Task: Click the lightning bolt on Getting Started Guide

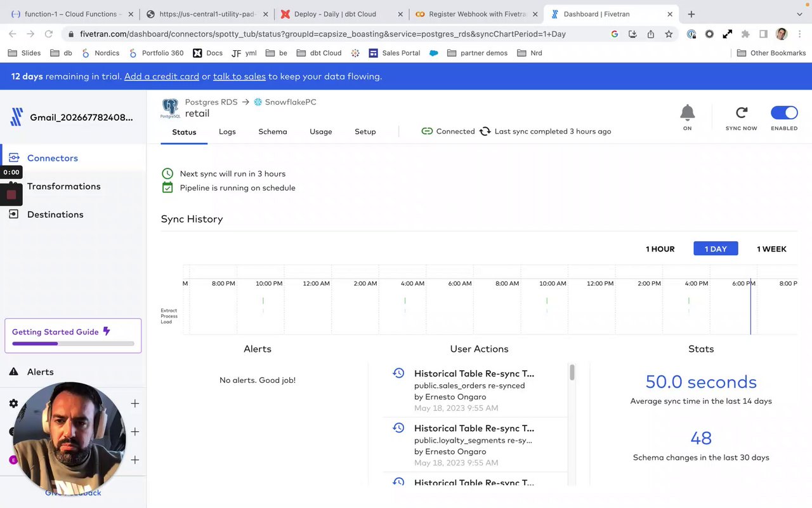Action: click(107, 331)
